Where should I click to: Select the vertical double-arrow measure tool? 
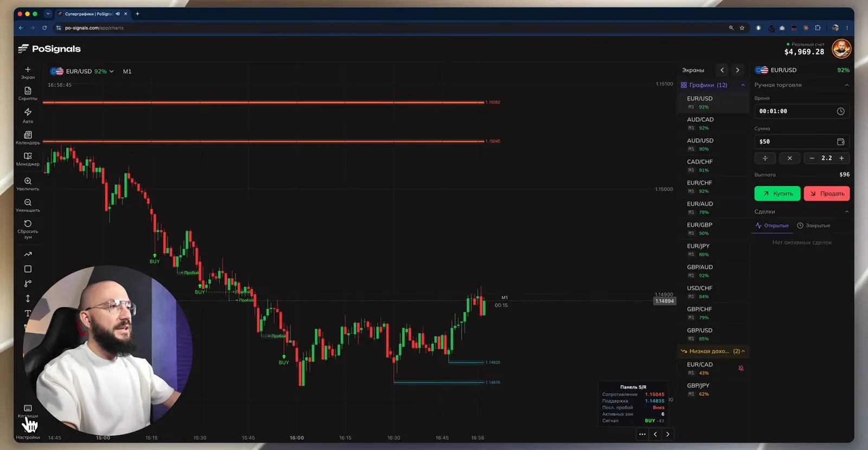coord(28,298)
